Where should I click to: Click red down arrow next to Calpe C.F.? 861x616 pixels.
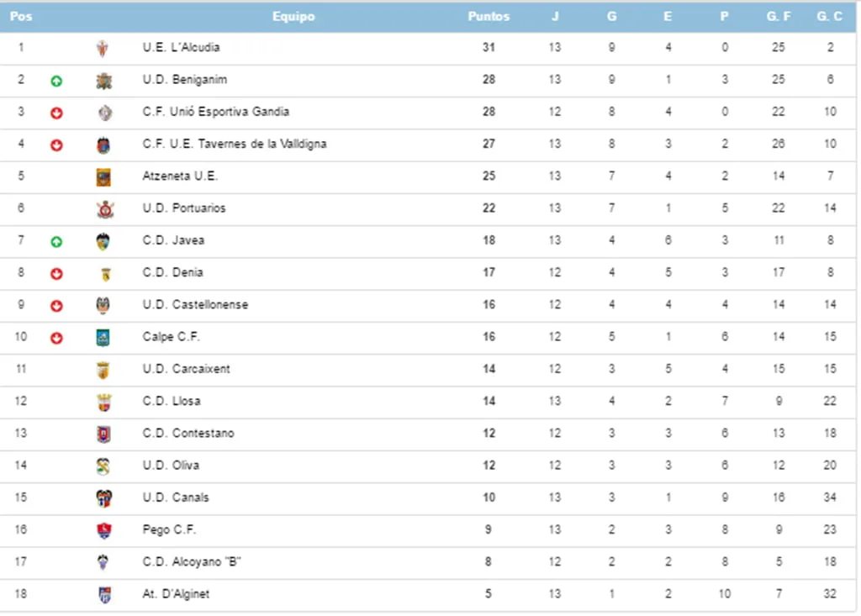pyautogui.click(x=56, y=338)
